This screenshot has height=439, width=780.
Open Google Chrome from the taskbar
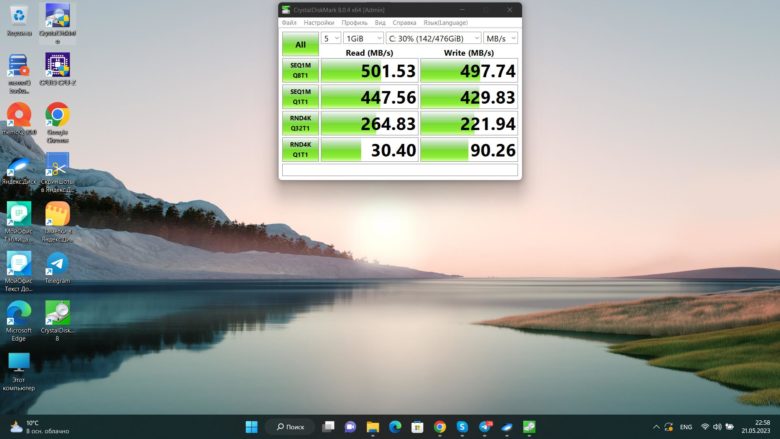pos(440,427)
